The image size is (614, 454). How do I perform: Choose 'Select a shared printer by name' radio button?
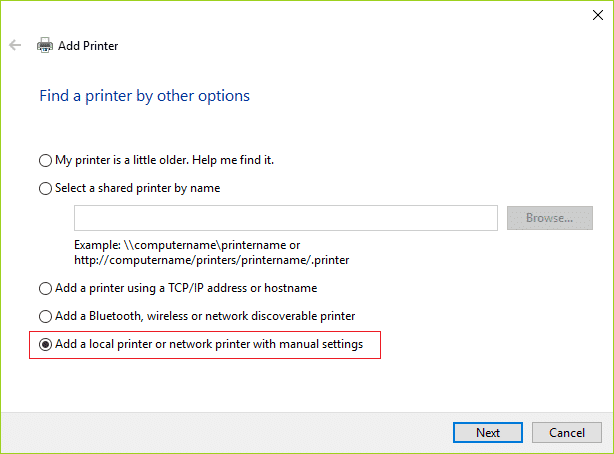tap(44, 188)
